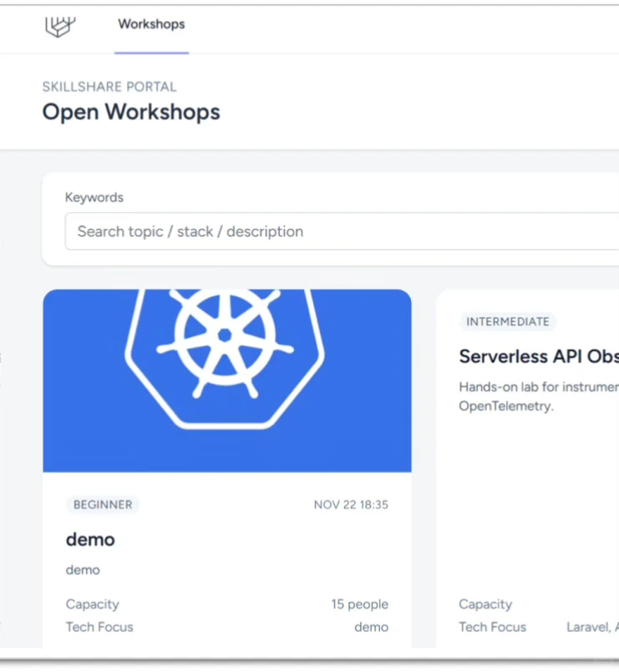Click the Laravel Tech Focus value
The width and height of the screenshot is (619, 672).
tap(592, 627)
